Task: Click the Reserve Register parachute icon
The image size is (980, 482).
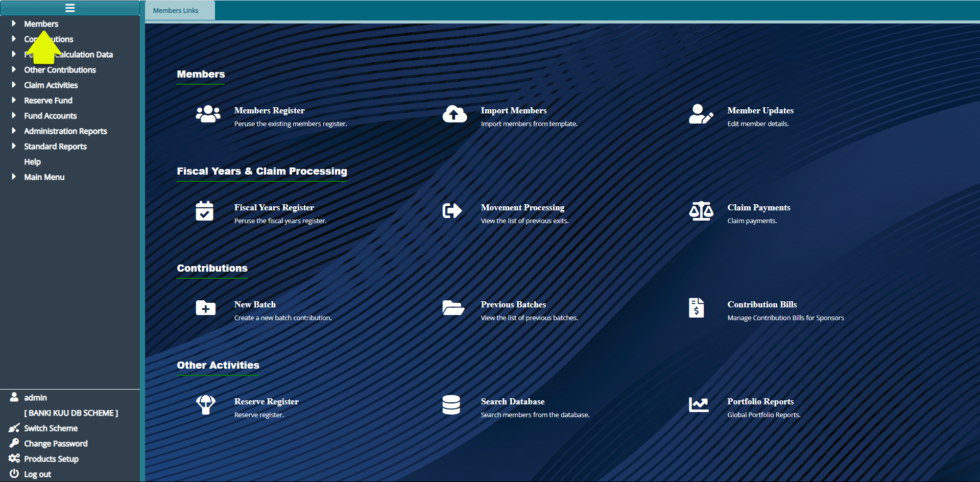Action: click(x=205, y=405)
